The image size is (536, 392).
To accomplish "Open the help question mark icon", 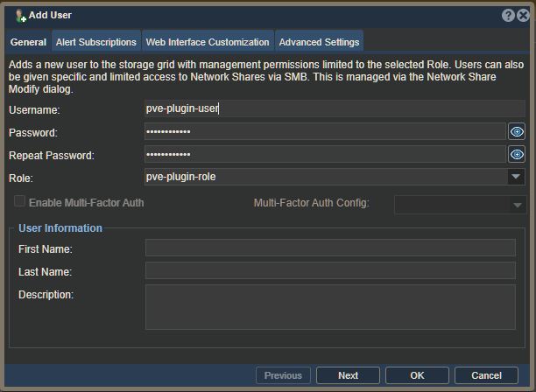I will 508,16.
